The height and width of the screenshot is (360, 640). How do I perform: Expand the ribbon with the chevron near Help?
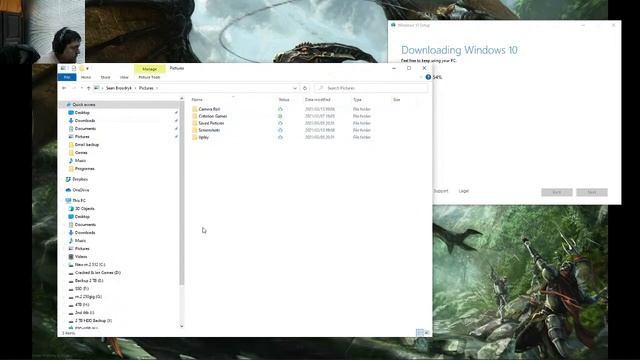(421, 77)
